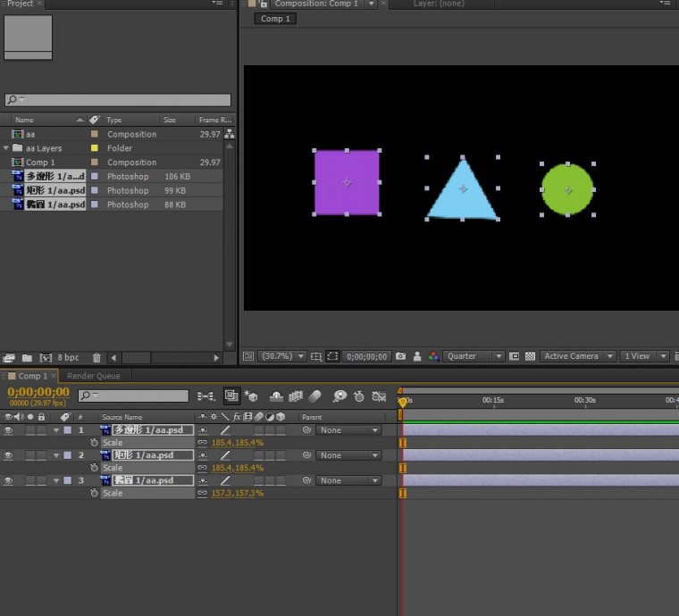Select the Comp 1 tab in viewer
The width and height of the screenshot is (679, 616).
pyautogui.click(x=275, y=19)
